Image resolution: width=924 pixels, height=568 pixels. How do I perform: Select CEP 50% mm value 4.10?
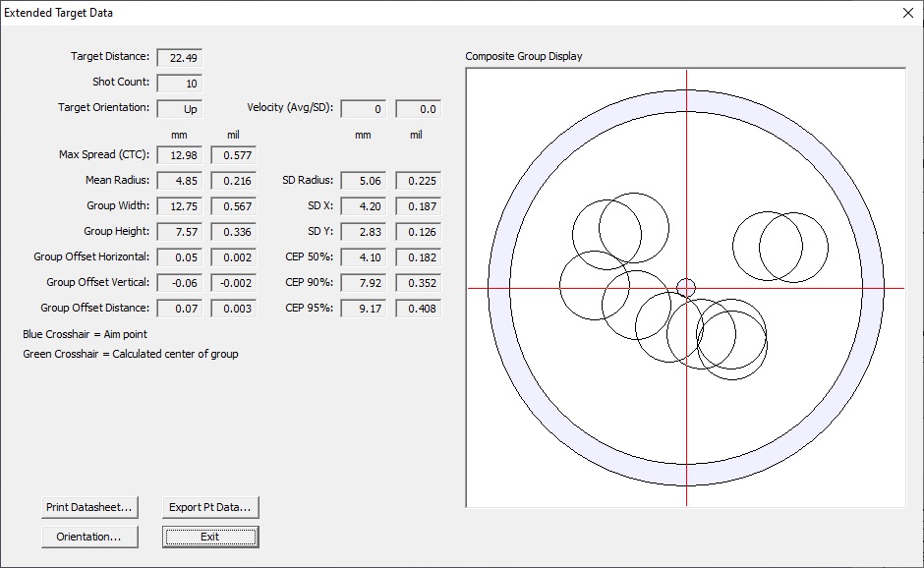[363, 257]
